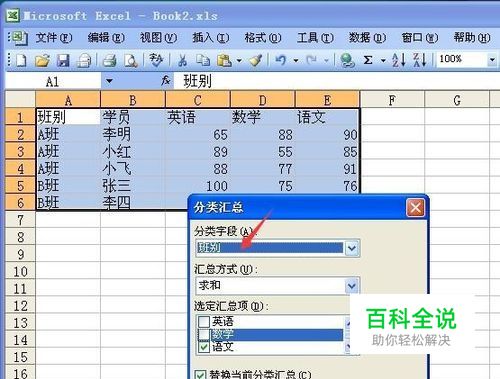
Task: Click the Name Box showing A1
Action: (x=53, y=81)
